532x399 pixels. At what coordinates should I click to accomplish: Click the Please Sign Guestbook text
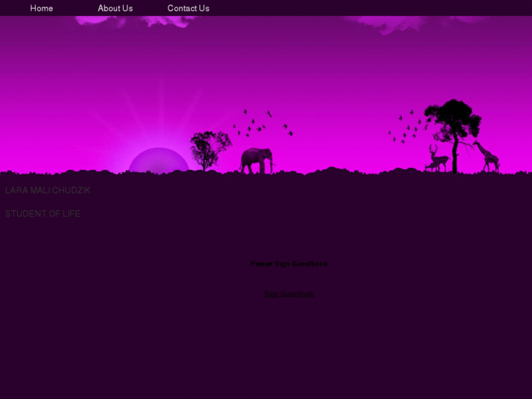pyautogui.click(x=289, y=264)
